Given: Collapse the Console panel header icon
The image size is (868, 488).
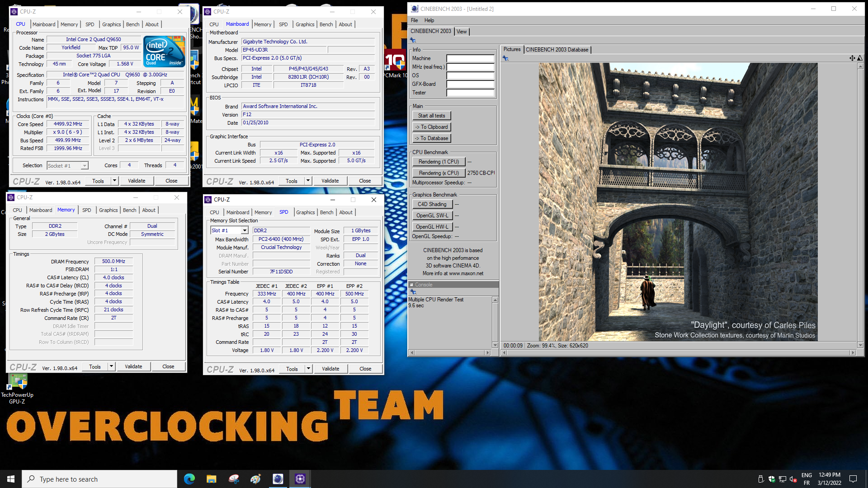Looking at the screenshot, I should click(411, 285).
